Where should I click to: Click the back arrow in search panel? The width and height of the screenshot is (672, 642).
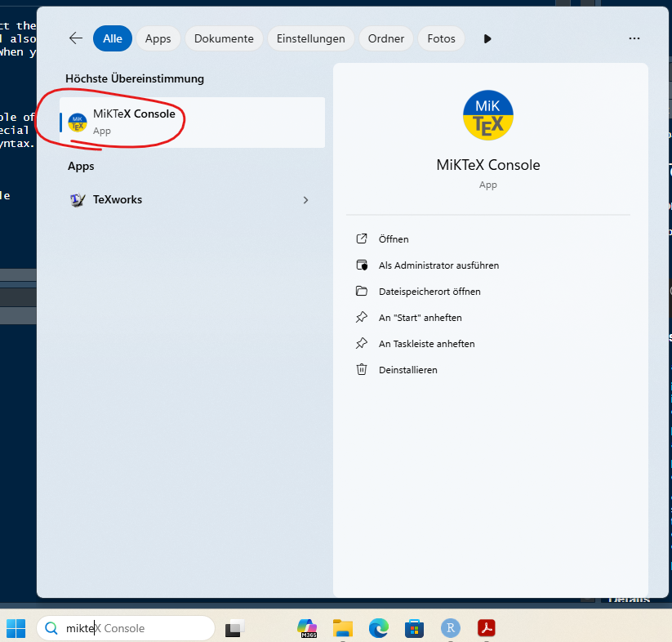tap(76, 38)
